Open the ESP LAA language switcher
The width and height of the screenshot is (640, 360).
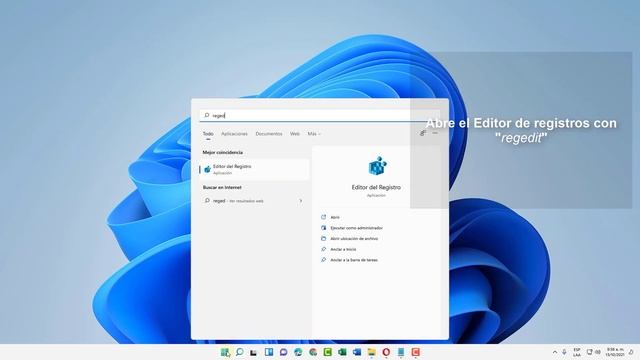(577, 352)
